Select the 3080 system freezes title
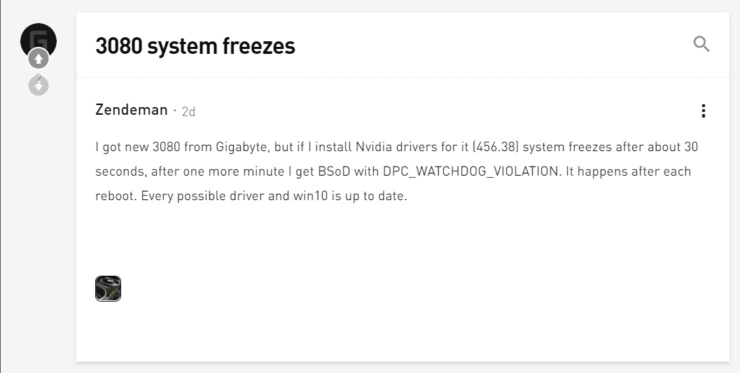740x373 pixels. coord(195,46)
